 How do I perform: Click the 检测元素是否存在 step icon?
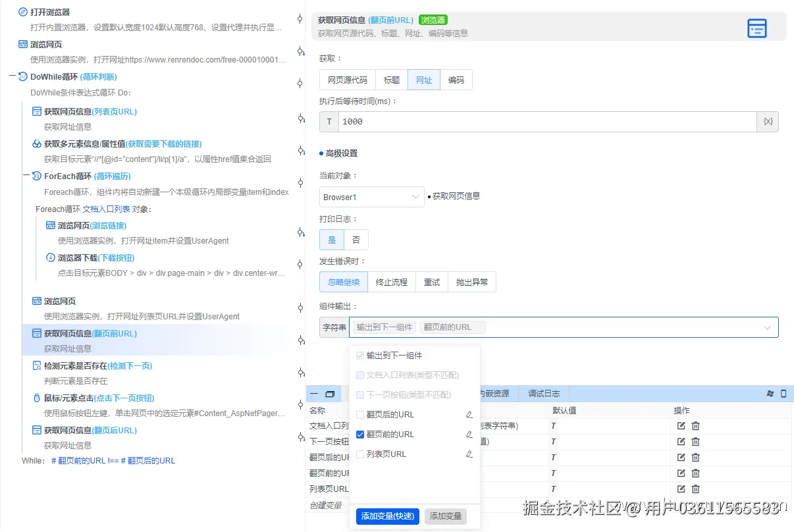37,365
